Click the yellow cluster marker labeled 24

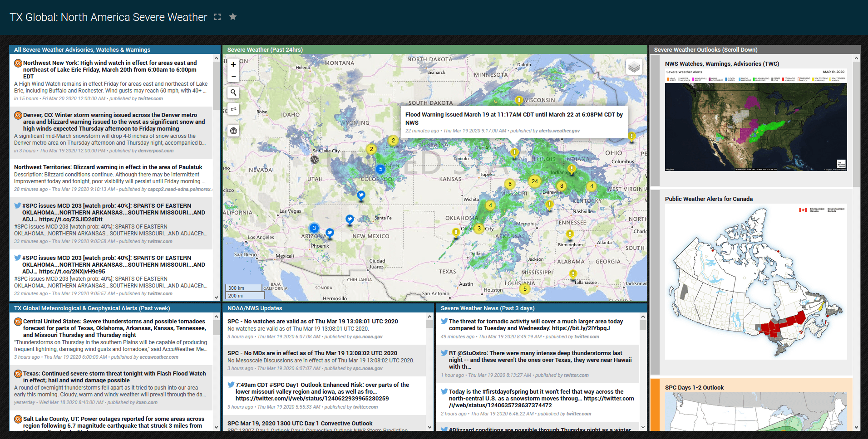[534, 181]
